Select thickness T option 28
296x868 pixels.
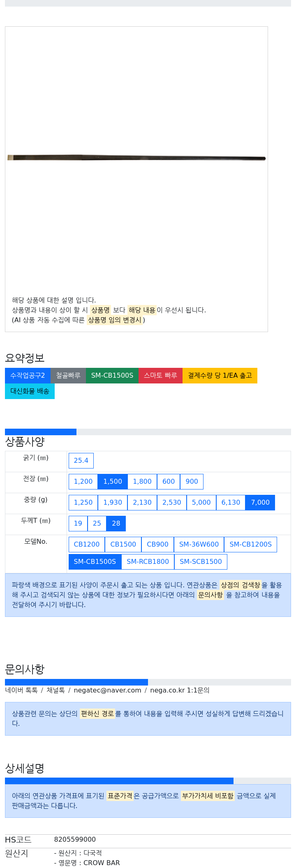click(116, 524)
